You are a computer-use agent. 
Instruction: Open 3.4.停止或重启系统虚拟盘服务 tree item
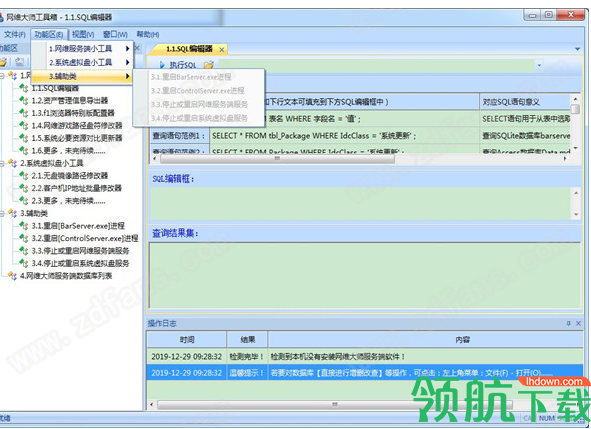pos(80,263)
